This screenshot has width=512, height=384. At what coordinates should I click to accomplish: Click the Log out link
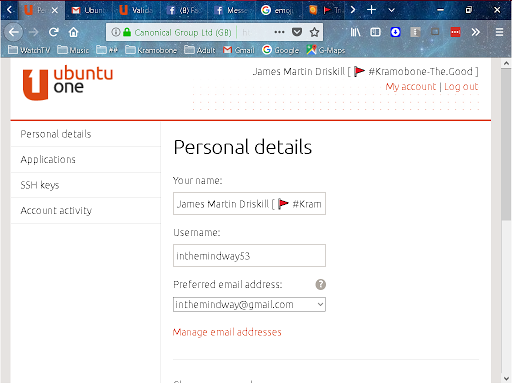461,87
